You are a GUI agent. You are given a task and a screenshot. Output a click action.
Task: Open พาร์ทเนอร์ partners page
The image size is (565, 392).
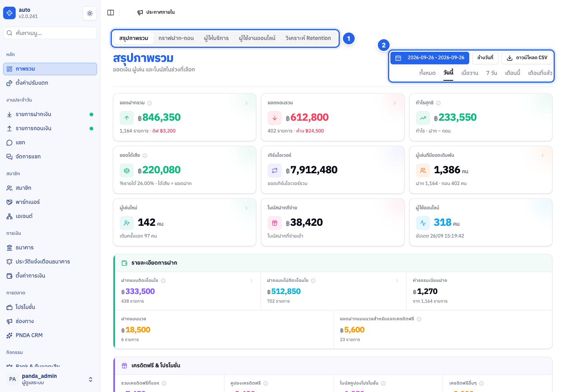click(50, 202)
